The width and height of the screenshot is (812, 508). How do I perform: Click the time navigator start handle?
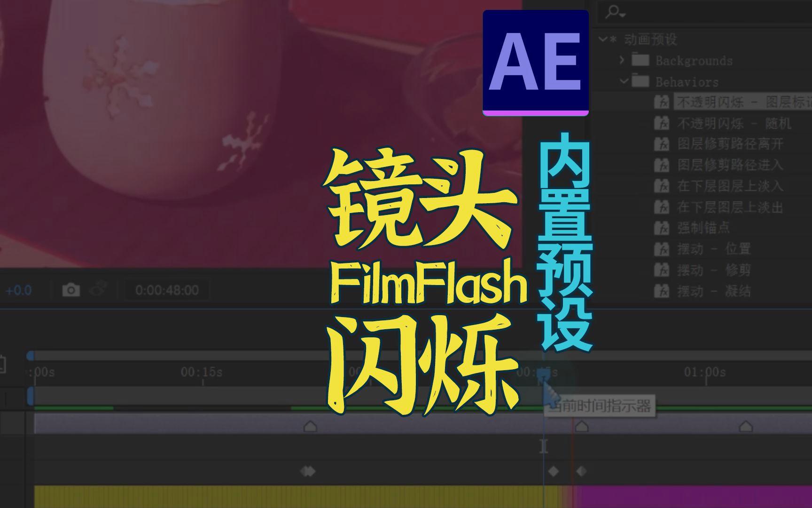(31, 356)
